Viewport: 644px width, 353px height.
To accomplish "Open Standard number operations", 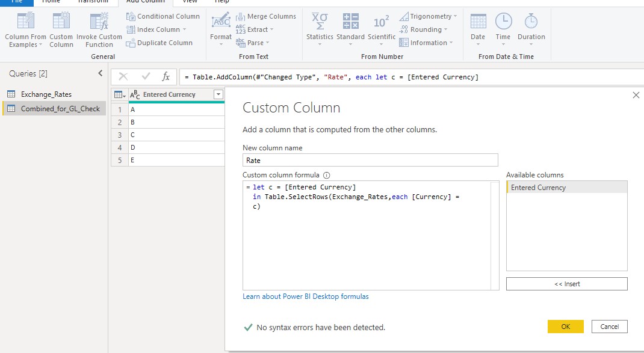I will 350,29.
